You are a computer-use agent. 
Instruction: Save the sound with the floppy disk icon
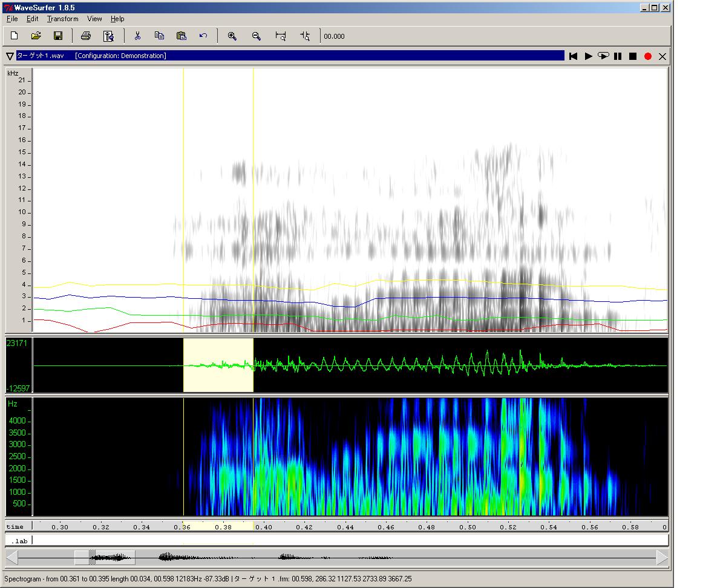pyautogui.click(x=58, y=36)
